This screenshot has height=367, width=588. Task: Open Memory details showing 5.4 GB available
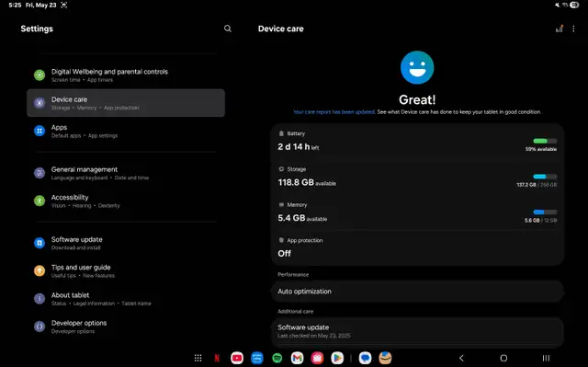(x=417, y=212)
